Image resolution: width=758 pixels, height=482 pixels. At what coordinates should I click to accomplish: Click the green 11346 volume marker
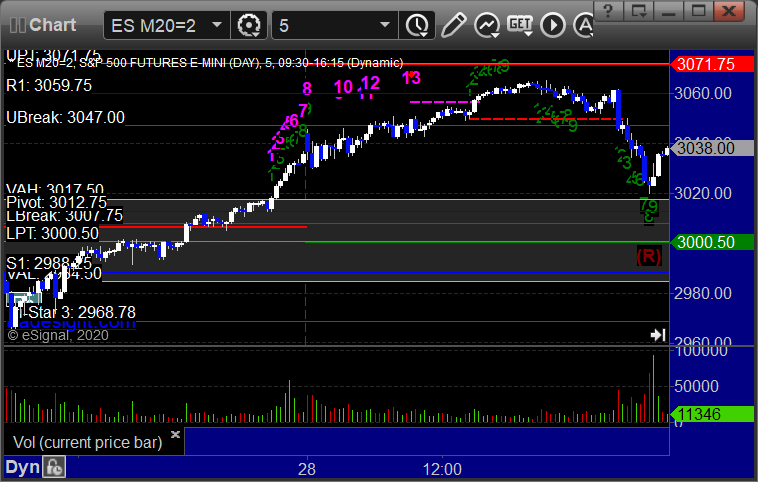coord(712,414)
